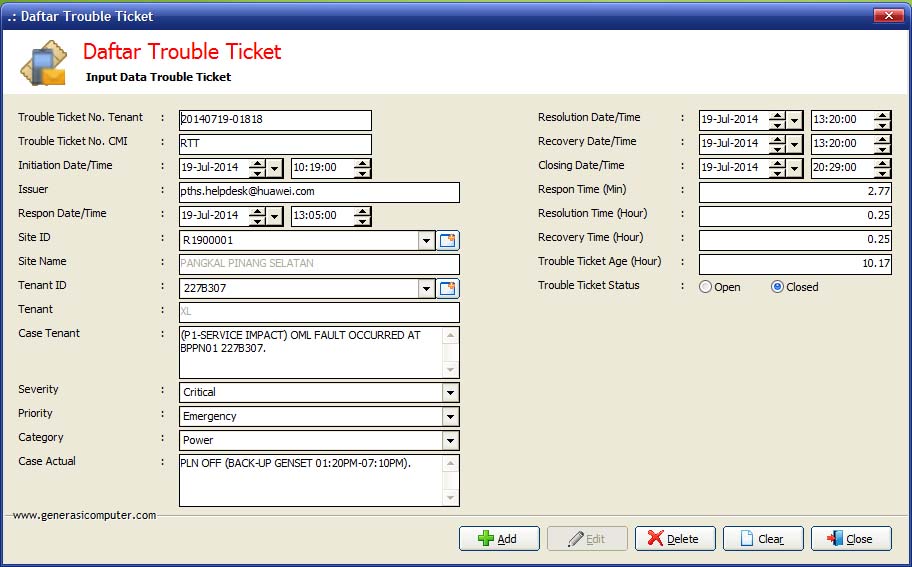Open the Closing Date calendar dropdown
912x567 pixels.
tap(795, 168)
